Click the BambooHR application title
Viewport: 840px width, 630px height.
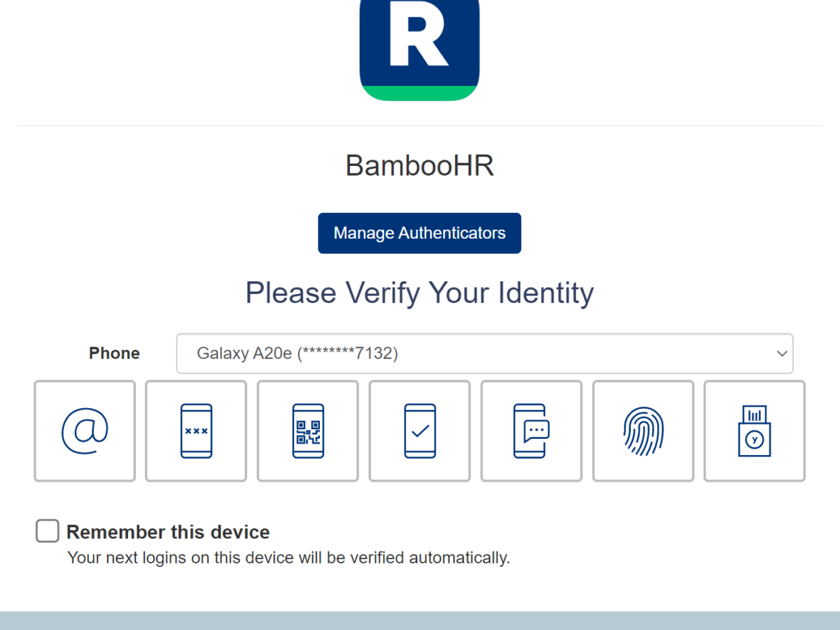coord(420,166)
